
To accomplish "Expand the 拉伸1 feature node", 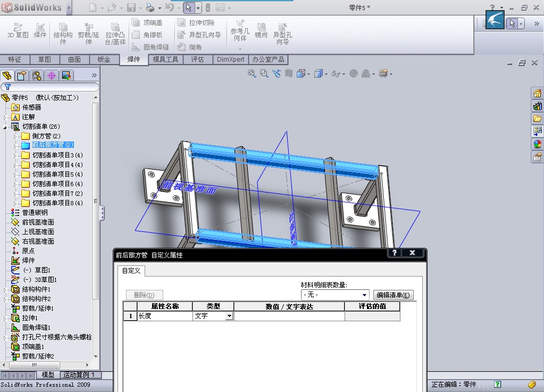I will click(x=5, y=319).
